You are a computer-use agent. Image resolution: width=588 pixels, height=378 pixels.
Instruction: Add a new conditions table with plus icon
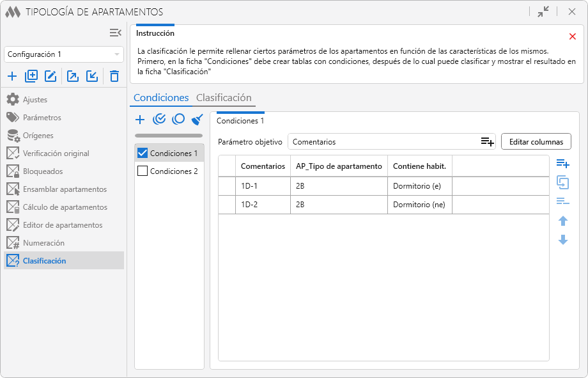pyautogui.click(x=141, y=119)
